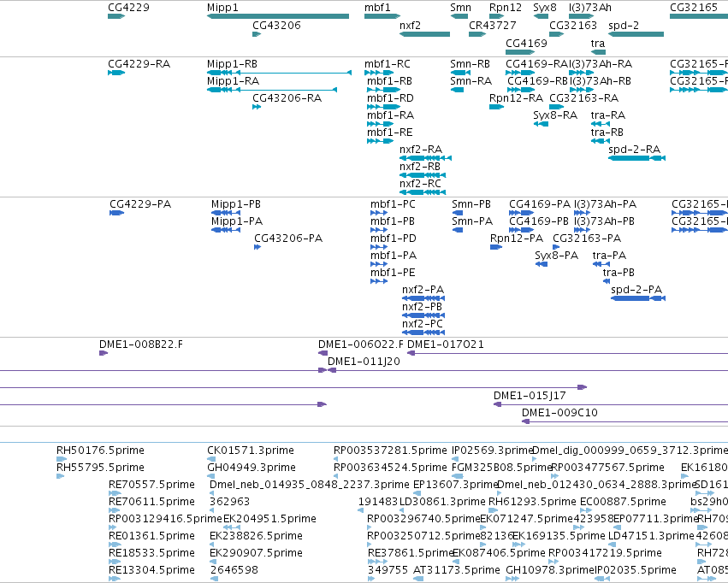
Task: Select the nxf2-PA protein
Action: [423, 298]
